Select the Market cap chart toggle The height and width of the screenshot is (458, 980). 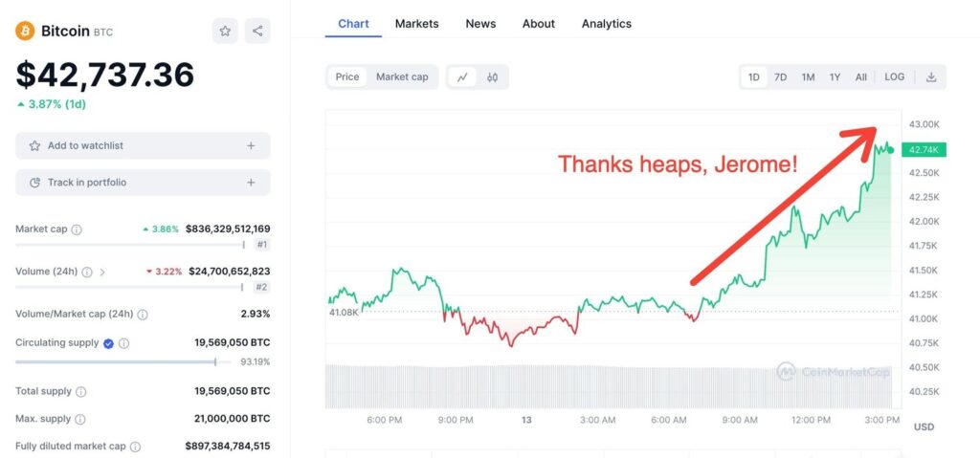[x=402, y=77]
